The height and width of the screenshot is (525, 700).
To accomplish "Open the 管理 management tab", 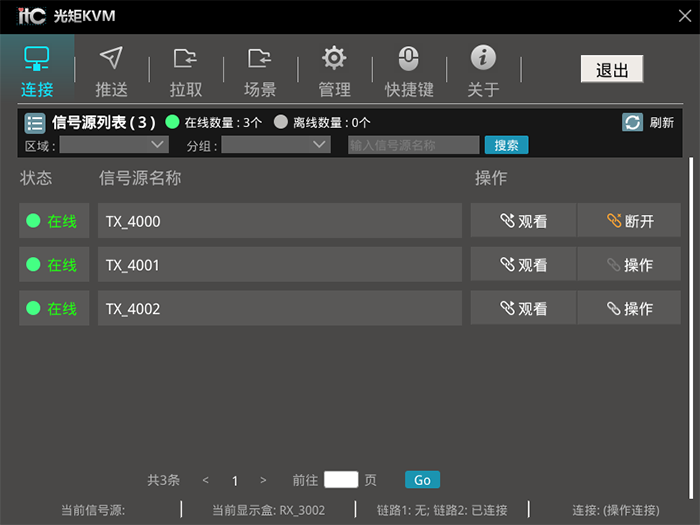I will [334, 71].
